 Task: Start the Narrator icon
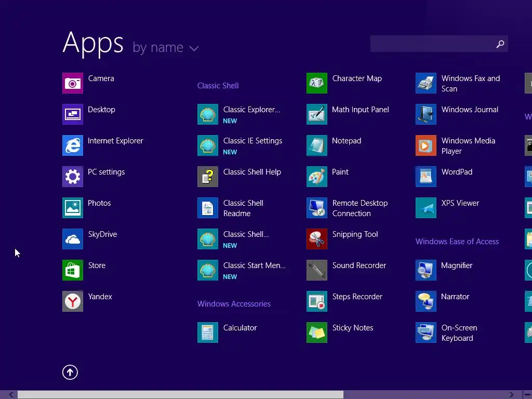click(426, 301)
